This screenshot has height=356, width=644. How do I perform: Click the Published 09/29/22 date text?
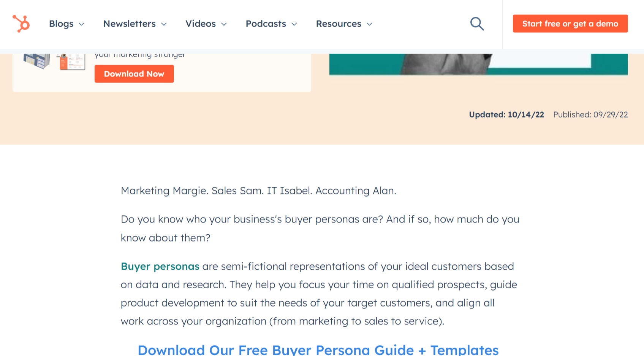point(590,114)
